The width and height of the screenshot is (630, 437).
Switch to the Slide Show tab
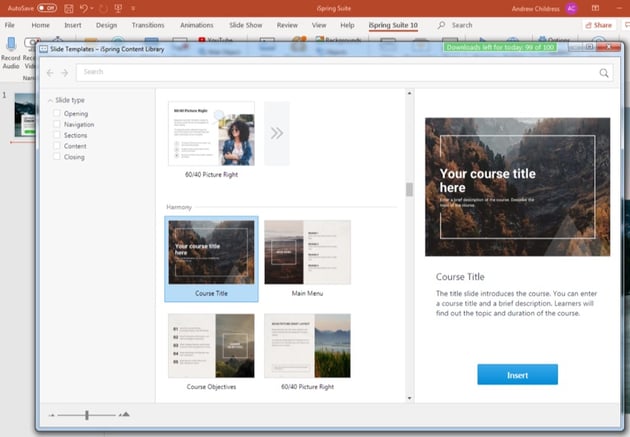pos(243,24)
